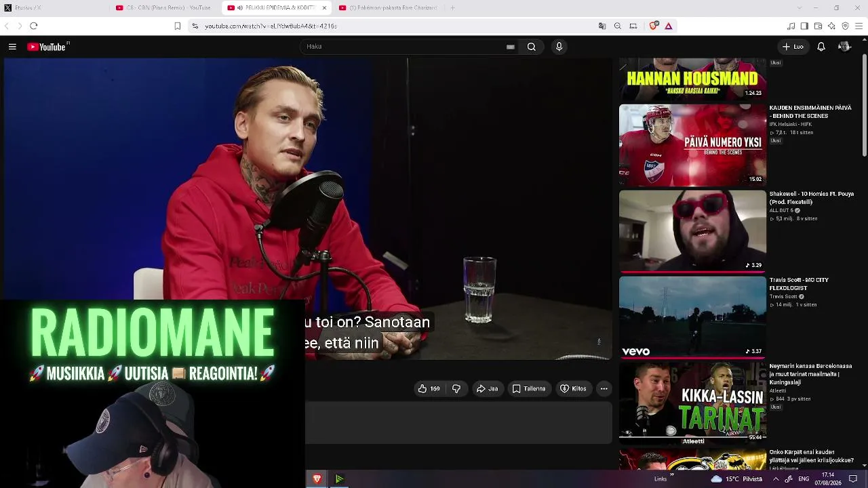This screenshot has height=488, width=868.
Task: Visit Travis Scott channel name
Action: coord(783,296)
